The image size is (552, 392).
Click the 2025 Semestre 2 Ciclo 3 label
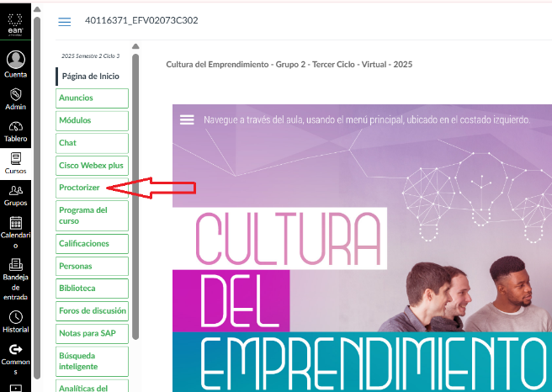pos(91,56)
